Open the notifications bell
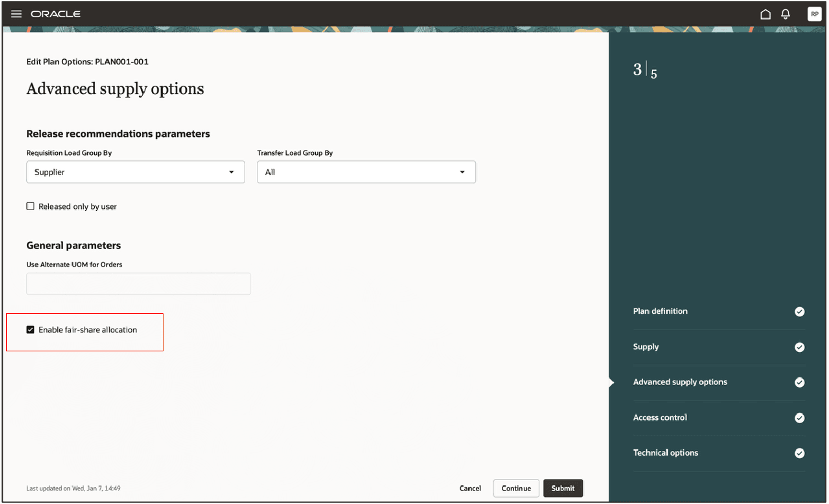This screenshot has height=504, width=829. click(x=785, y=14)
